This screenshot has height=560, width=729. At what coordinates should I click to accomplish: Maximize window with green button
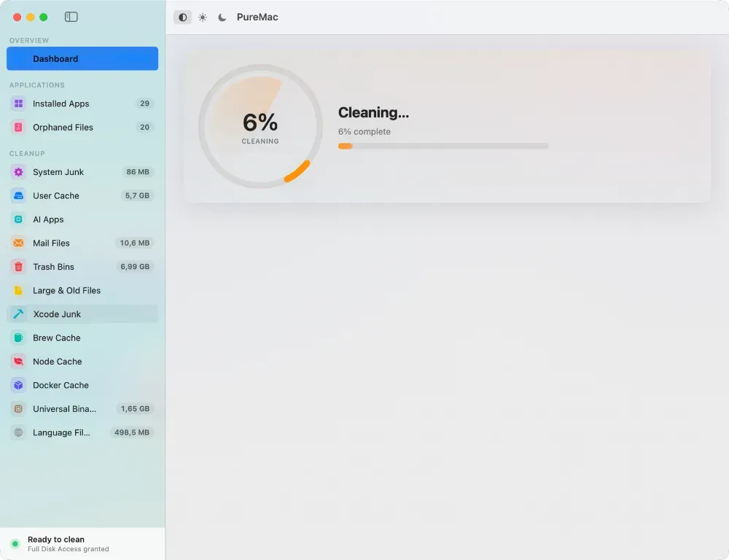44,17
